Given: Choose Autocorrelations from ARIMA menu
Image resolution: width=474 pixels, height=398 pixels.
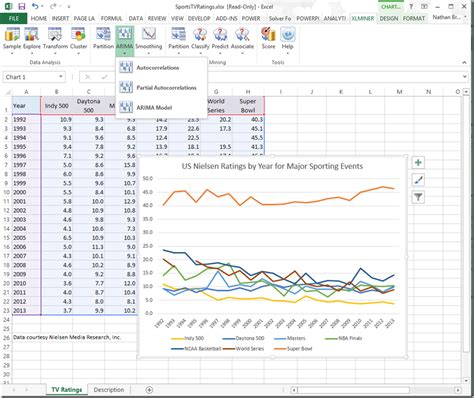Looking at the screenshot, I should click(x=161, y=68).
